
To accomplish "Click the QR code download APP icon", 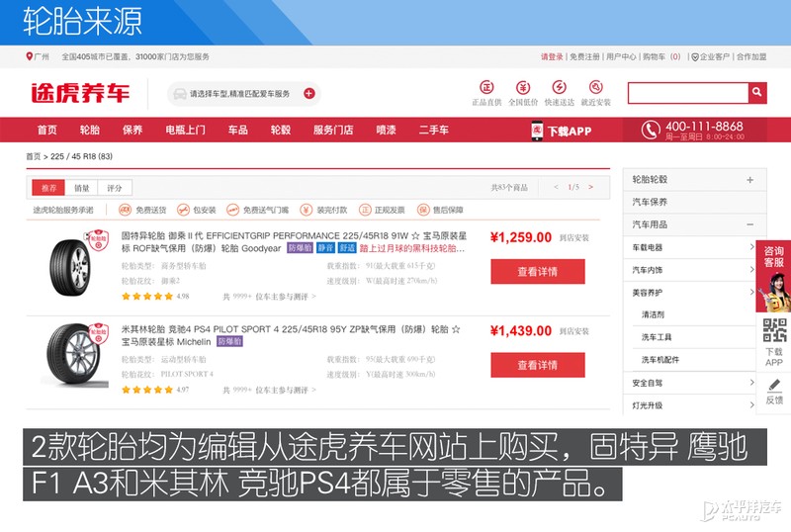I will pos(774,330).
